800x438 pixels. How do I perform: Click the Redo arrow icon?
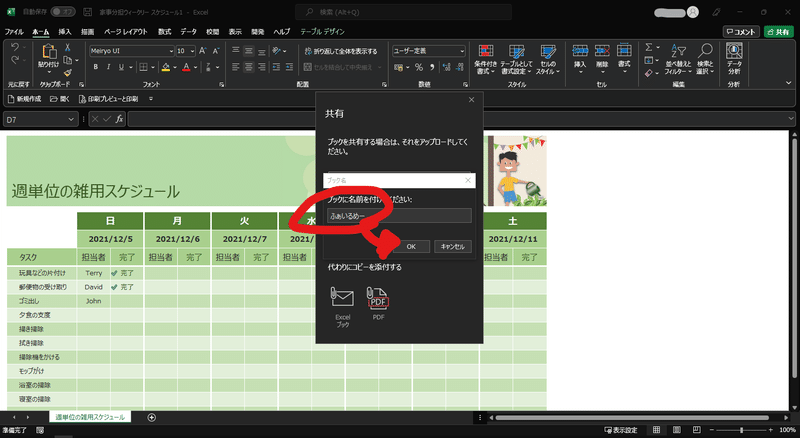tap(15, 60)
